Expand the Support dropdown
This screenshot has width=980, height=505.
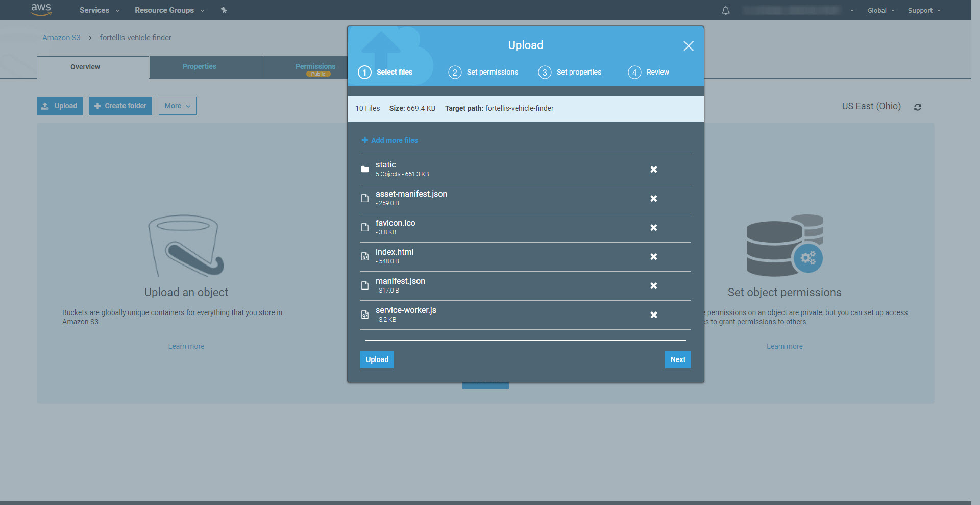tap(924, 11)
